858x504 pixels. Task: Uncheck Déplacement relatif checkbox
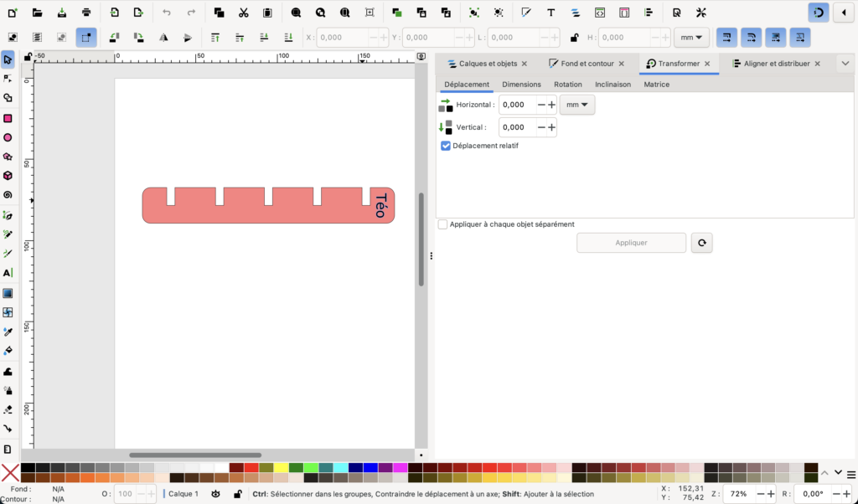click(446, 146)
